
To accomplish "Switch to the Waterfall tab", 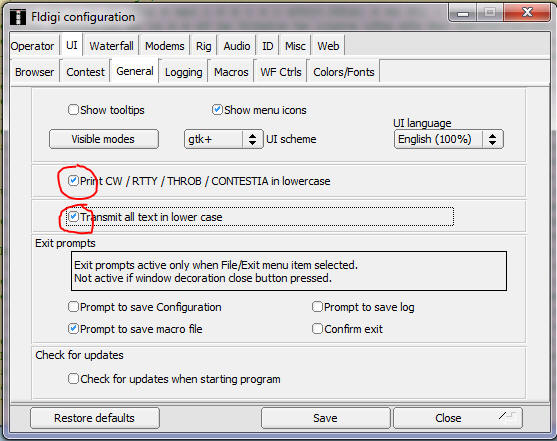I will tap(111, 46).
